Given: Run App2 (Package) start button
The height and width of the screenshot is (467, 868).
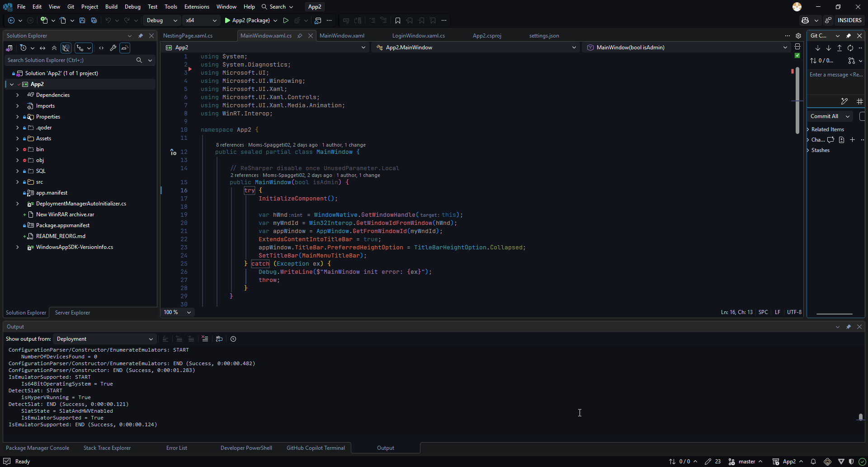Looking at the screenshot, I should tap(247, 20).
